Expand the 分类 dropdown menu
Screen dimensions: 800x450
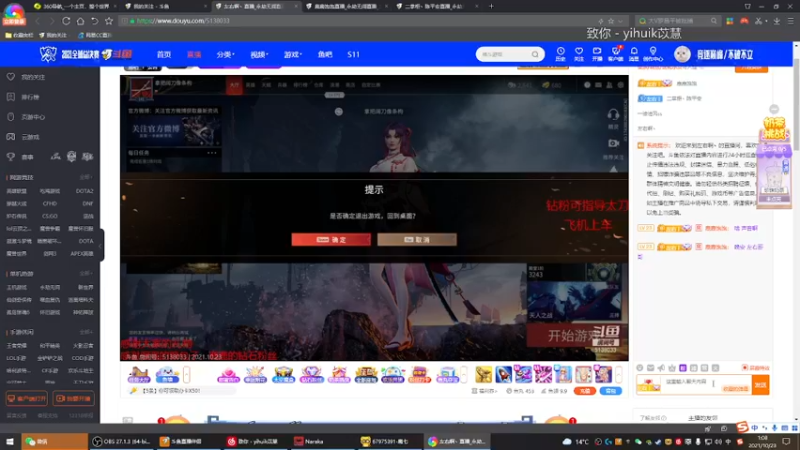(225, 55)
